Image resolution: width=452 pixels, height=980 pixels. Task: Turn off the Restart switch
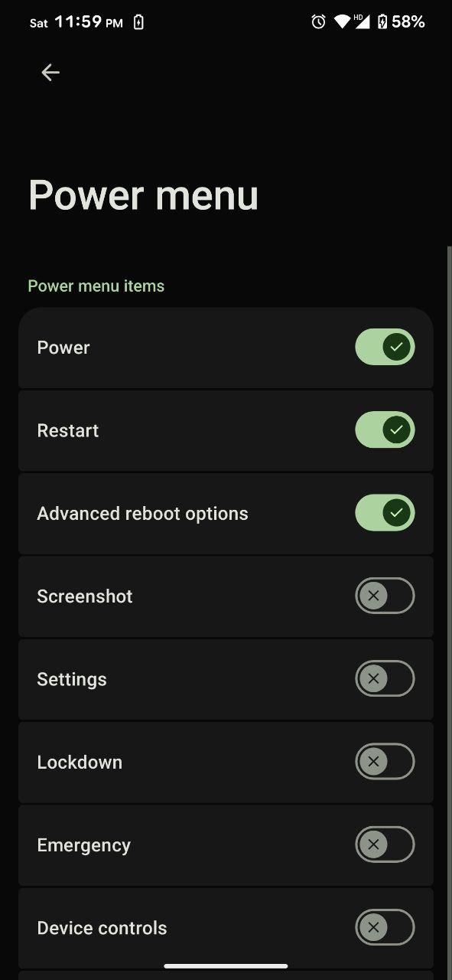pos(385,430)
